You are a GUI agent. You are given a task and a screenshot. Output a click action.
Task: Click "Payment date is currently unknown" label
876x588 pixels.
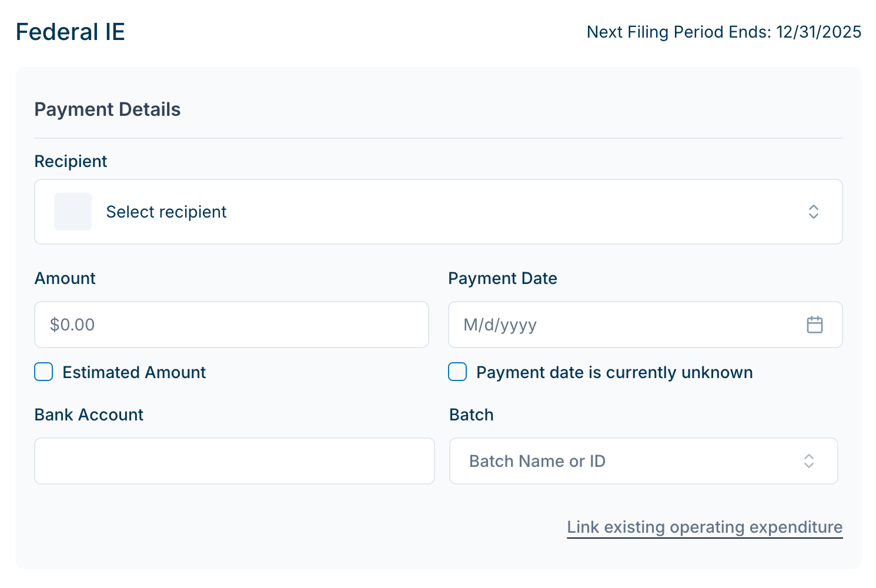tap(614, 372)
